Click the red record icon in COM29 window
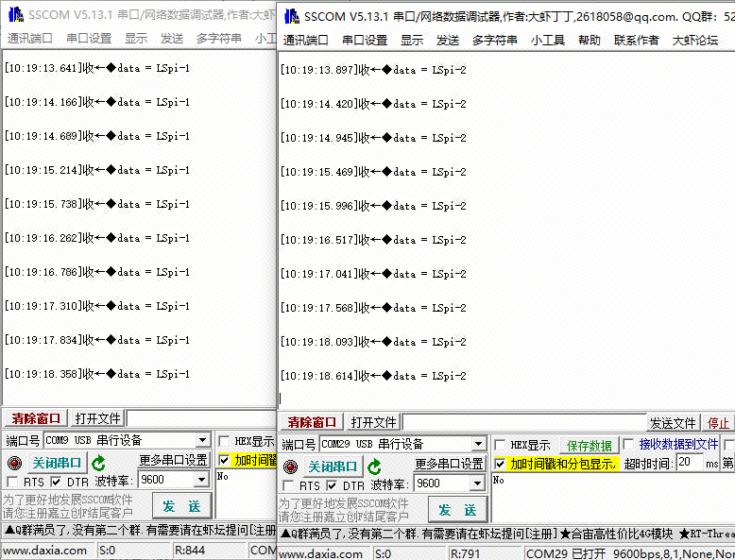This screenshot has width=735, height=560. coord(289,467)
